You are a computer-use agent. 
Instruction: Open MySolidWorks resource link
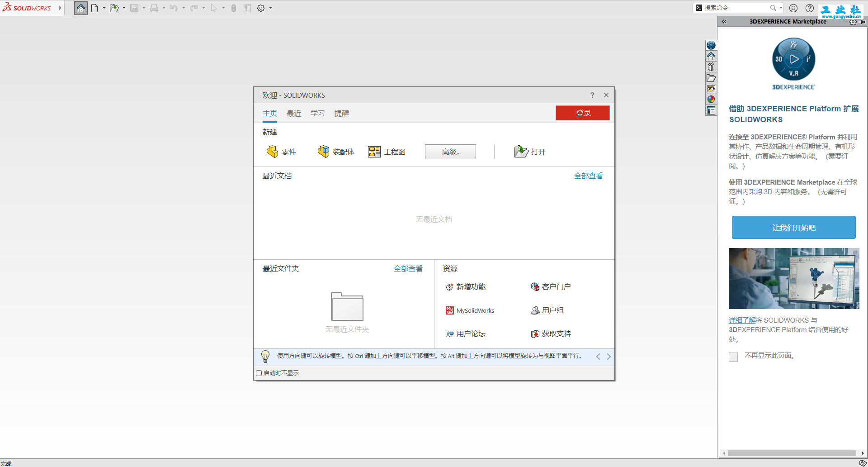click(470, 310)
